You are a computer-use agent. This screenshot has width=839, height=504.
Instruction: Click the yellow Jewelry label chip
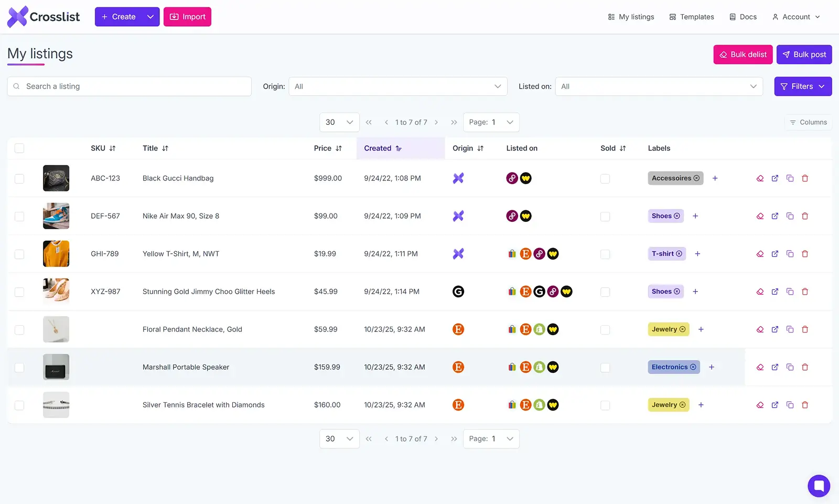668,329
